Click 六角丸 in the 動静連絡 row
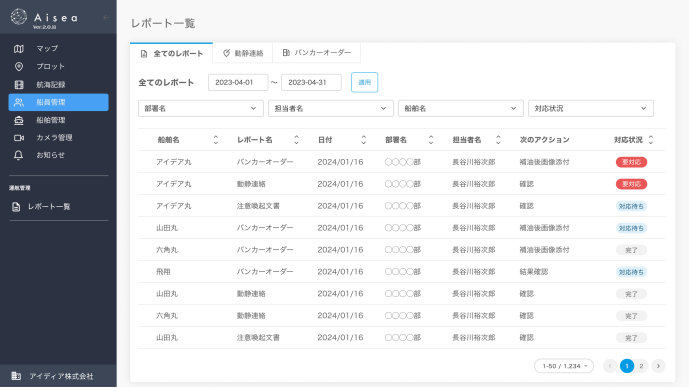 (167, 316)
